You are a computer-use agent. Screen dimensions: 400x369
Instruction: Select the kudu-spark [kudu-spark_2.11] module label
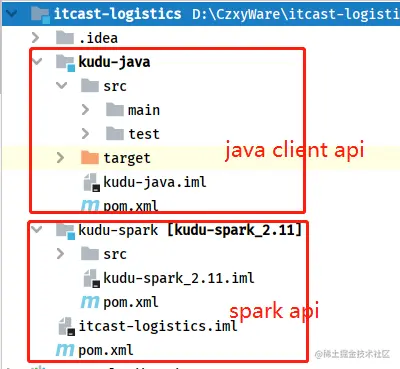[190, 230]
